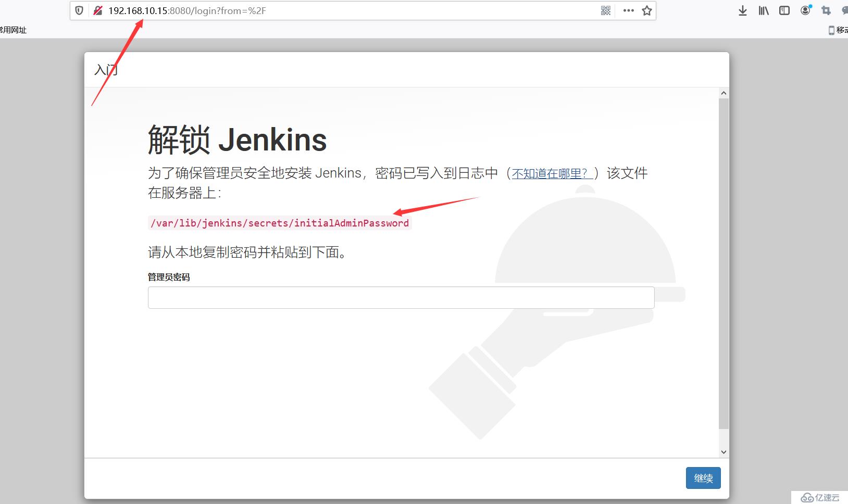Click the 管理员密码 field label
Image resolution: width=848 pixels, height=504 pixels.
[169, 277]
